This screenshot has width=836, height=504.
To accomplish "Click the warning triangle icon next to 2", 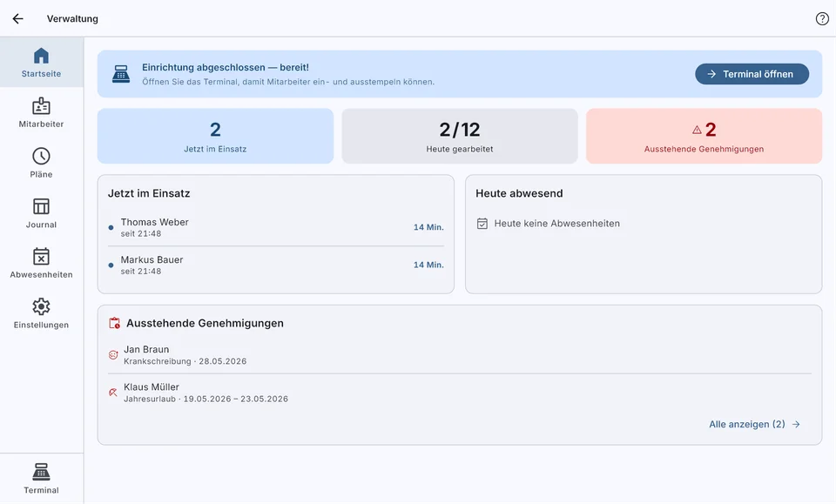I will point(697,130).
